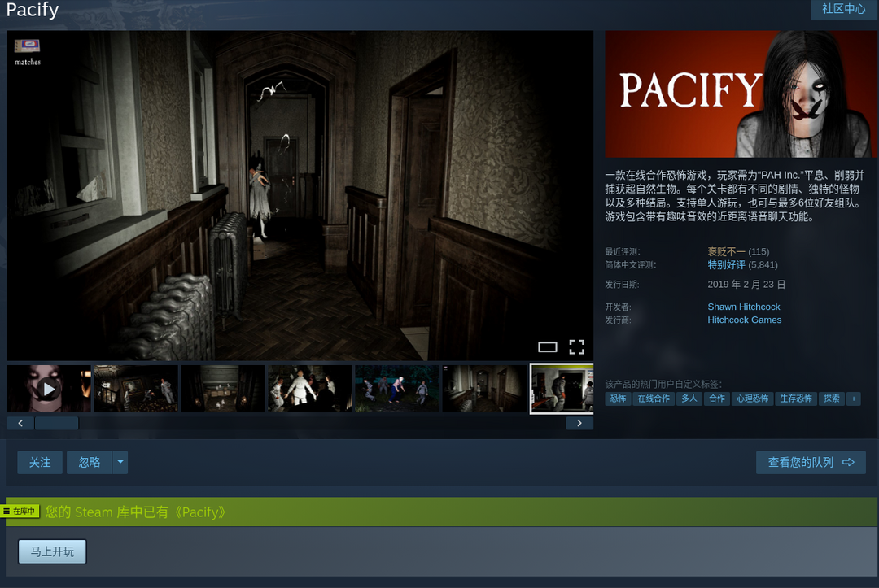This screenshot has width=879, height=588.
Task: View 褒贬不一 recent reviews link
Action: (x=726, y=252)
